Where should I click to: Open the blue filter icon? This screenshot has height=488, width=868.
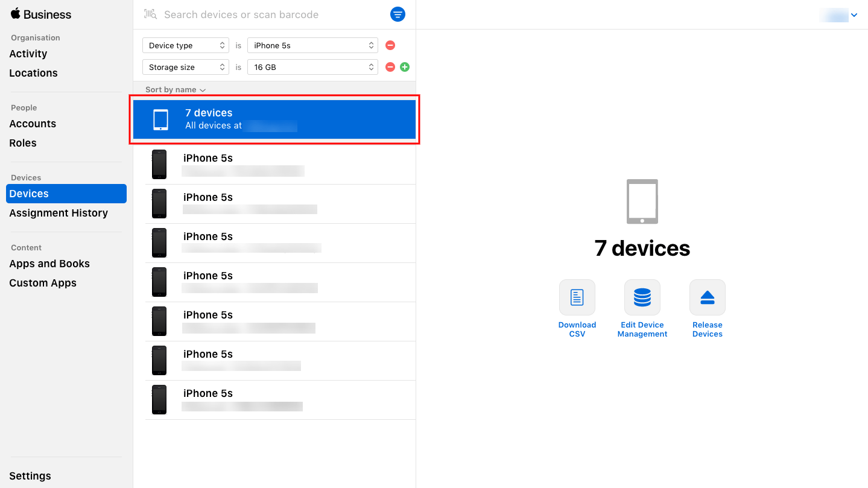coord(398,14)
